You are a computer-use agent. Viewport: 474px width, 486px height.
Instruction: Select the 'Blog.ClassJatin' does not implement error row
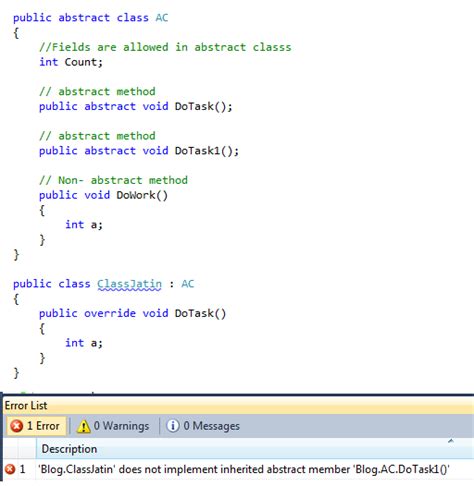click(x=239, y=469)
